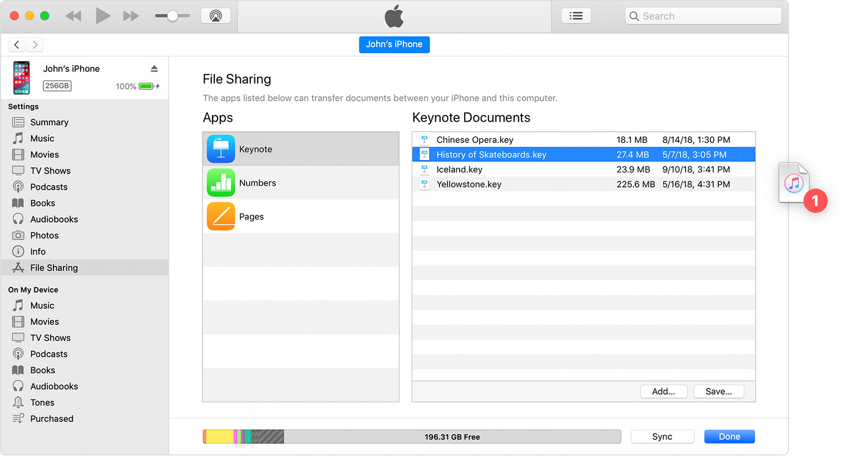Viewport: 868px width, 456px height.
Task: Select the Pages app icon
Action: (x=221, y=216)
